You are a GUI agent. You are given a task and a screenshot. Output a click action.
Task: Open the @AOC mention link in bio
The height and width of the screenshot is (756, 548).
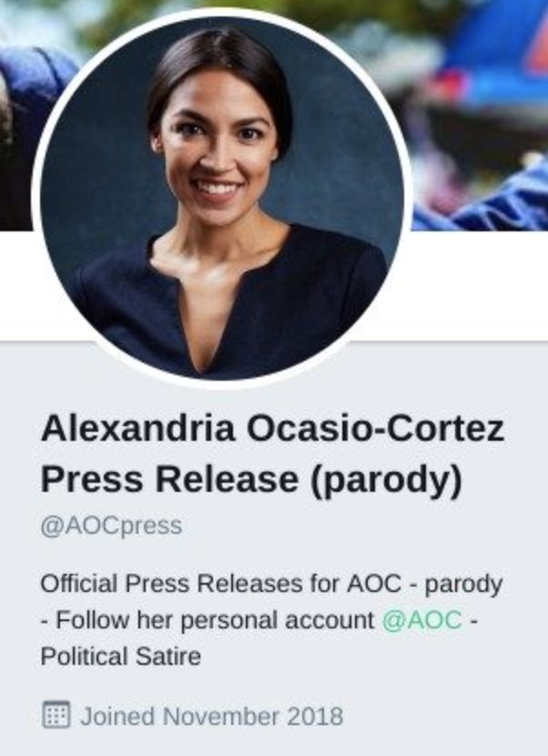coord(421,620)
